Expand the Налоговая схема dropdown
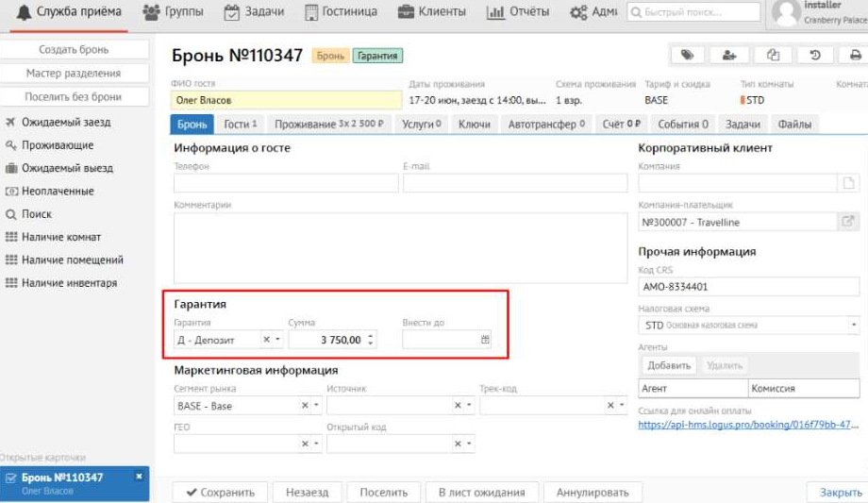Image resolution: width=868 pixels, height=503 pixels. [x=853, y=326]
